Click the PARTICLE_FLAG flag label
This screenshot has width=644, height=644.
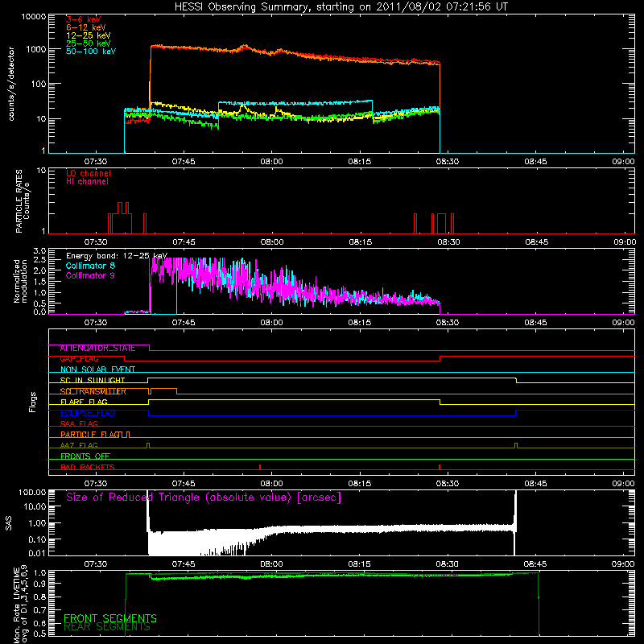(x=90, y=435)
